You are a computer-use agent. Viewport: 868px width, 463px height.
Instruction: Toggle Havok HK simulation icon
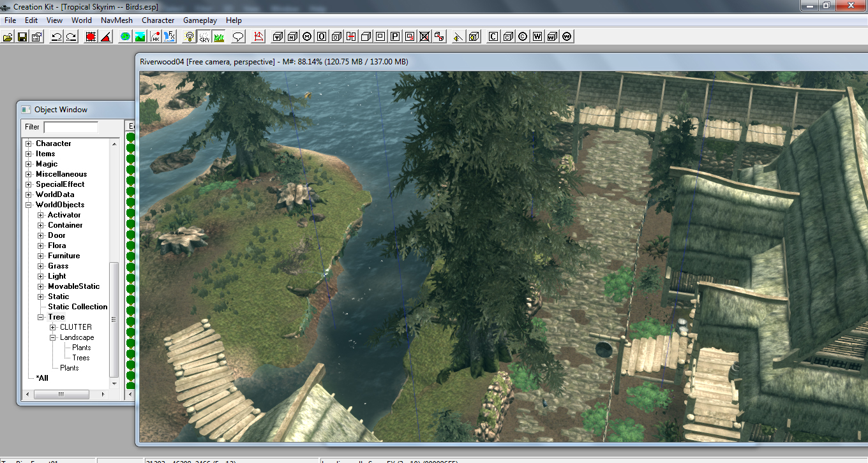(154, 36)
